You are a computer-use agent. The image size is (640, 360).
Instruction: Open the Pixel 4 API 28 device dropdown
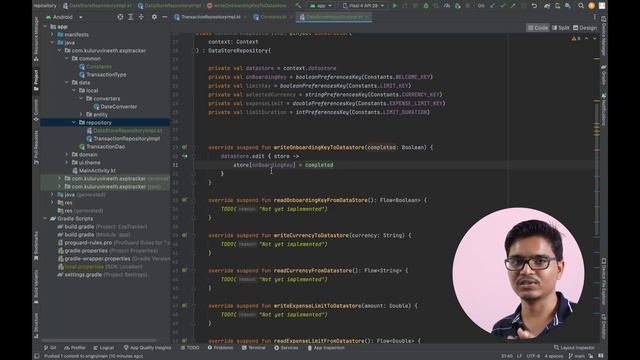point(364,6)
